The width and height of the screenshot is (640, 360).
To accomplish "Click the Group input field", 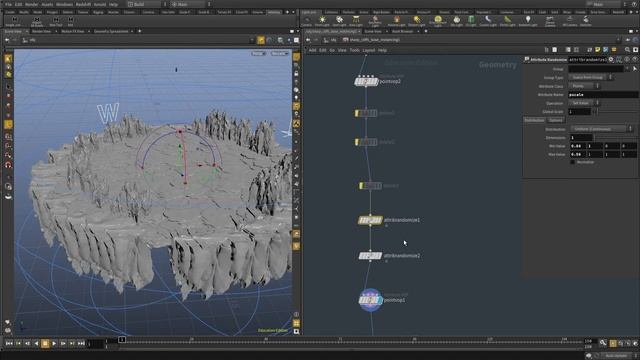I will pos(596,69).
